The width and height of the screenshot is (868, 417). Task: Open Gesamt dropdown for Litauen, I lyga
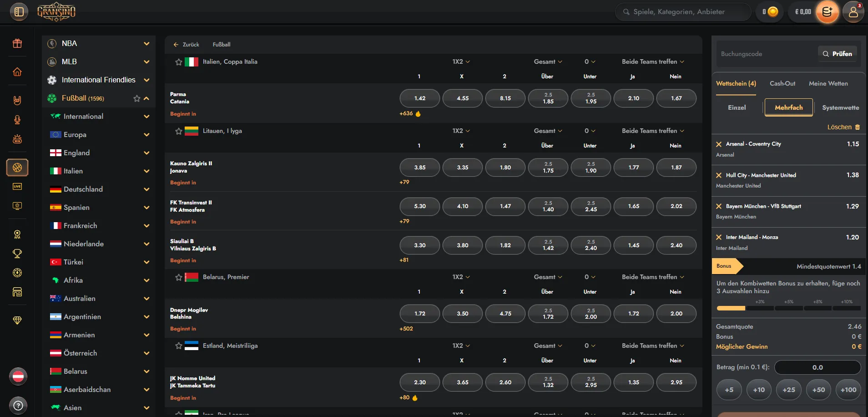pyautogui.click(x=548, y=131)
